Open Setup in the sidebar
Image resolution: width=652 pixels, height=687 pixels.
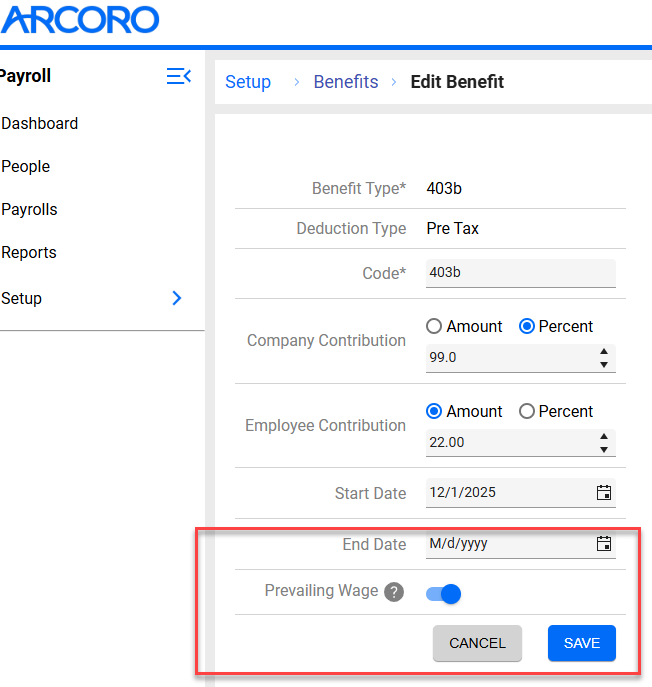pos(21,298)
